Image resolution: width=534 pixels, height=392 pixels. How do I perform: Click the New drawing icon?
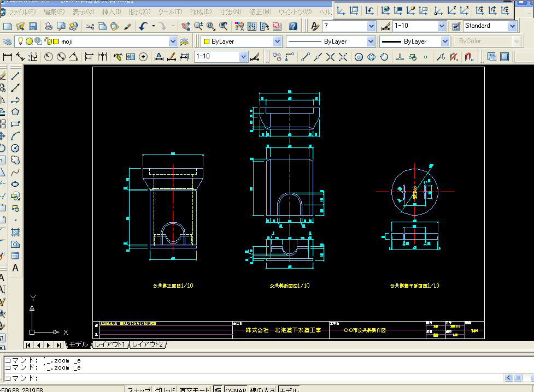pyautogui.click(x=8, y=26)
